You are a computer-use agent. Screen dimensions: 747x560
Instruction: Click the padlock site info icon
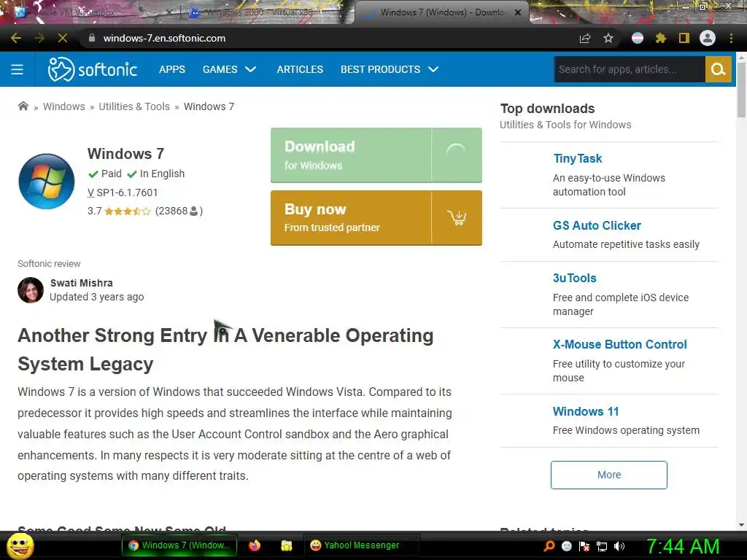[92, 38]
